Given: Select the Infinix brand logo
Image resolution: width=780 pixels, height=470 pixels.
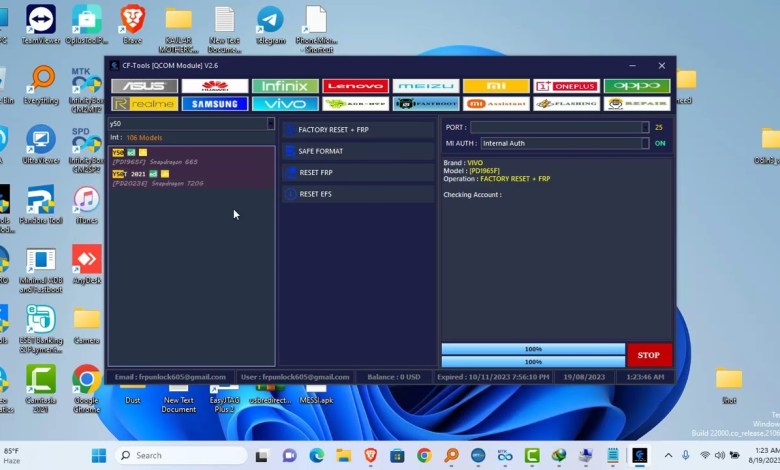Looking at the screenshot, I should pyautogui.click(x=285, y=86).
